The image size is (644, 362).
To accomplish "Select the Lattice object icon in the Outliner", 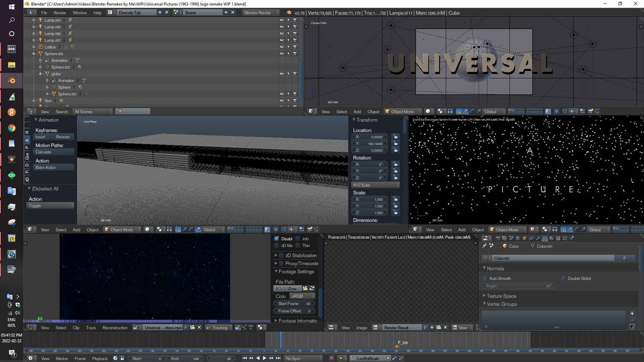I will click(42, 47).
